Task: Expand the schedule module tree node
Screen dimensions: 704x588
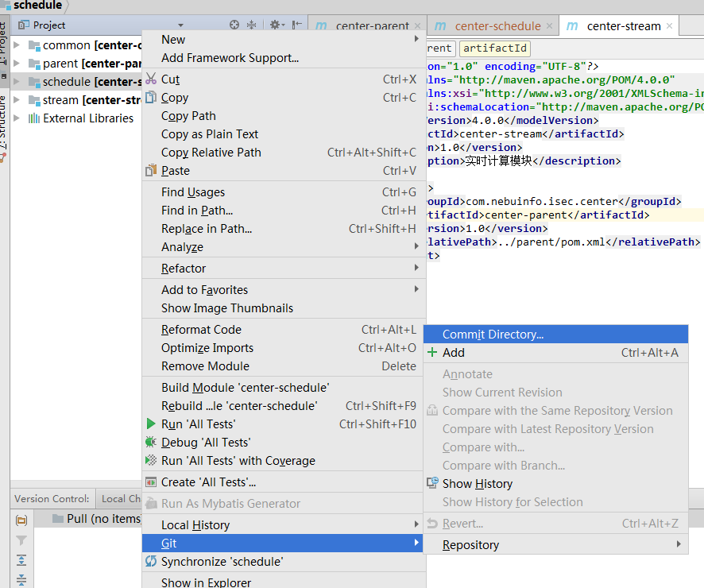Action: [x=17, y=82]
